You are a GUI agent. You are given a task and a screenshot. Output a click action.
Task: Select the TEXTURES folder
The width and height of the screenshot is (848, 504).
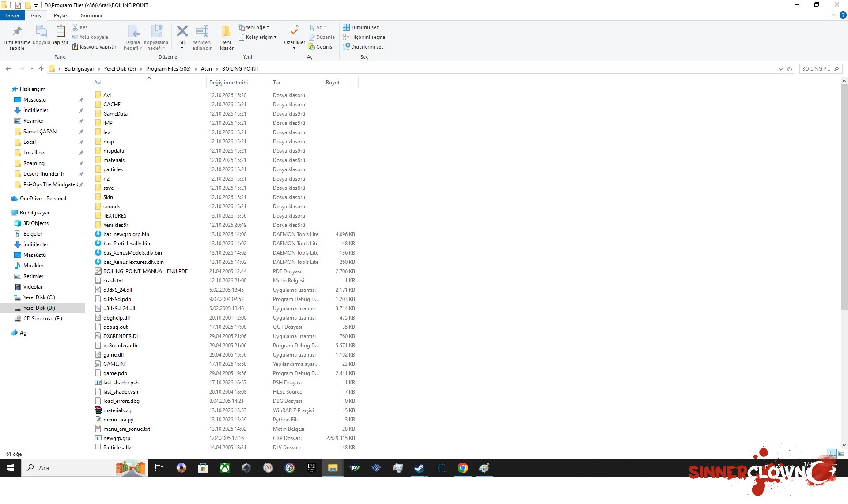tap(115, 216)
